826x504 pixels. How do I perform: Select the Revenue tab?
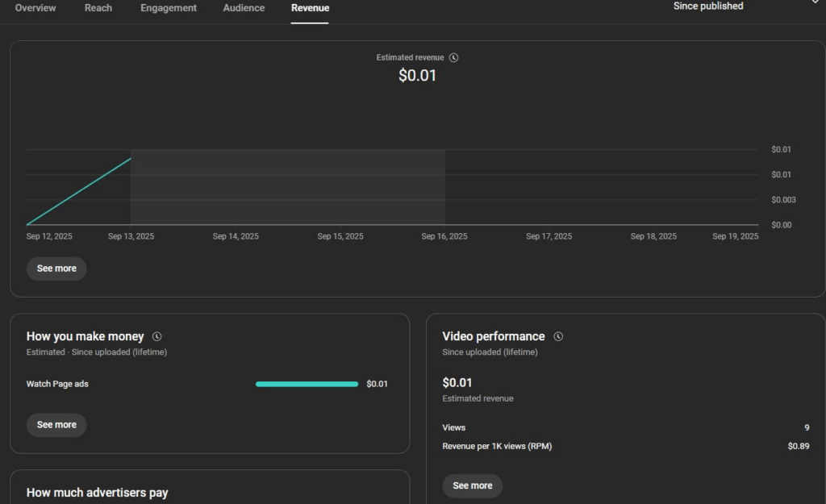pos(310,8)
